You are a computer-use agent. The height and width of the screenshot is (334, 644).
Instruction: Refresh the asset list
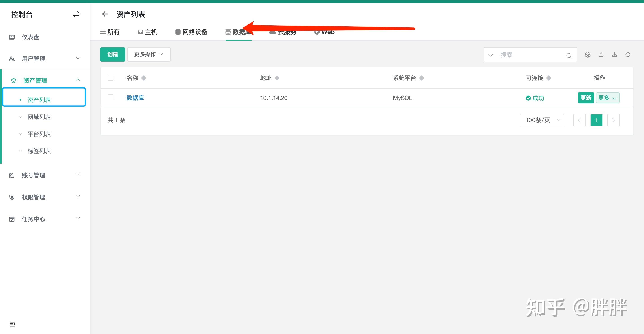coord(628,54)
